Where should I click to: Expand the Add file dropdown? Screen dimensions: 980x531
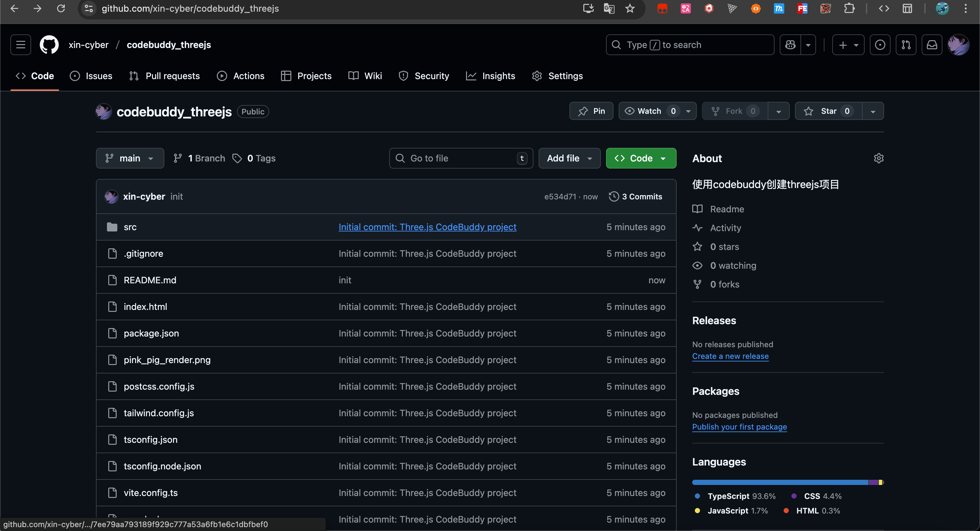pyautogui.click(x=569, y=158)
